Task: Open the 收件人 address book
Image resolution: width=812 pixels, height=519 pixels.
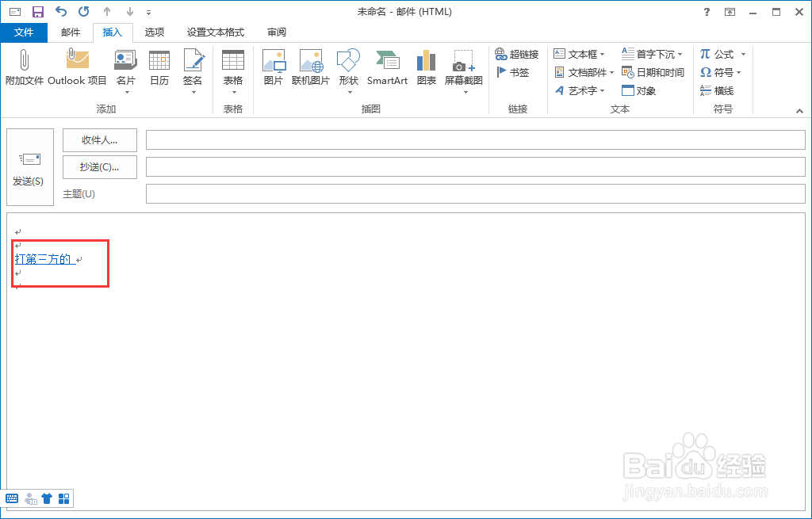Action: (99, 139)
